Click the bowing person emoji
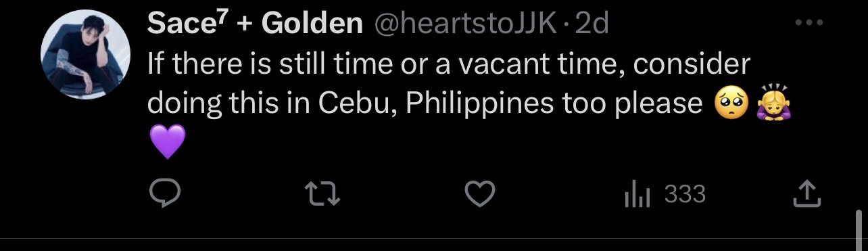Screen dimensions: 868x251 tap(773, 103)
